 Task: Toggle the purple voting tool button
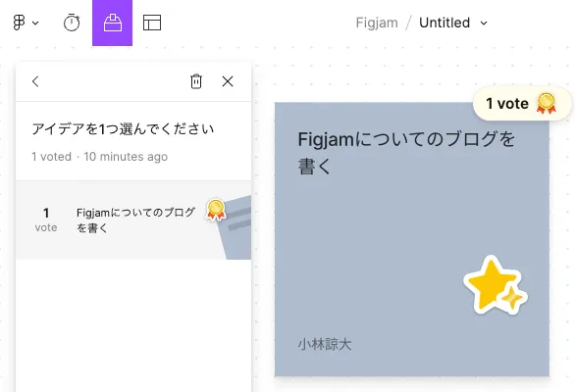(x=112, y=23)
